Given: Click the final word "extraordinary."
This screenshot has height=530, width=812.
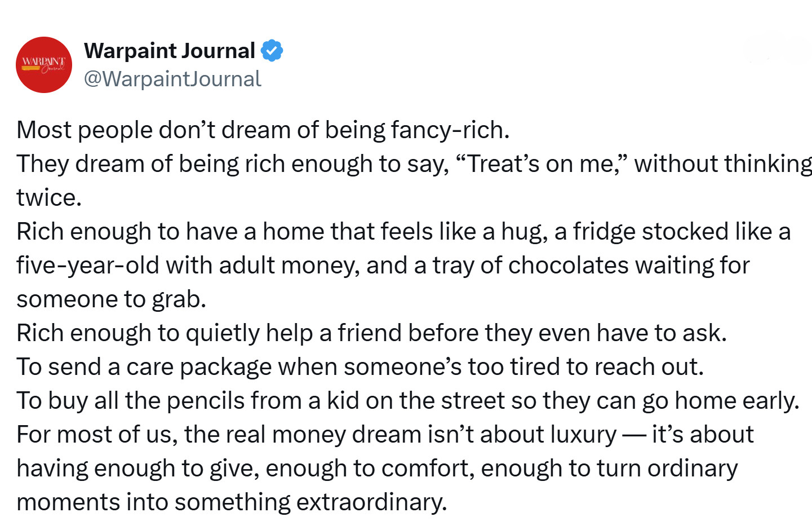Looking at the screenshot, I should [371, 502].
